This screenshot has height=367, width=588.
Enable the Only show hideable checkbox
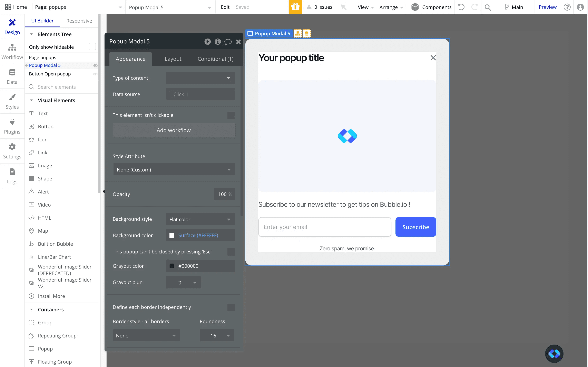tap(92, 46)
